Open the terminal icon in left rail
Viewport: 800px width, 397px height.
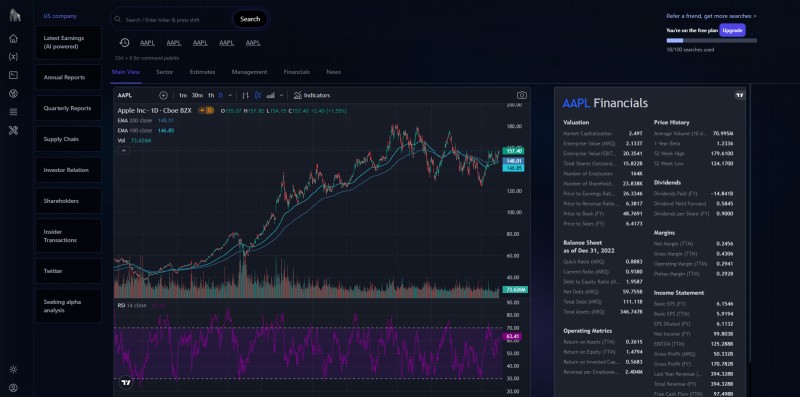pos(13,75)
